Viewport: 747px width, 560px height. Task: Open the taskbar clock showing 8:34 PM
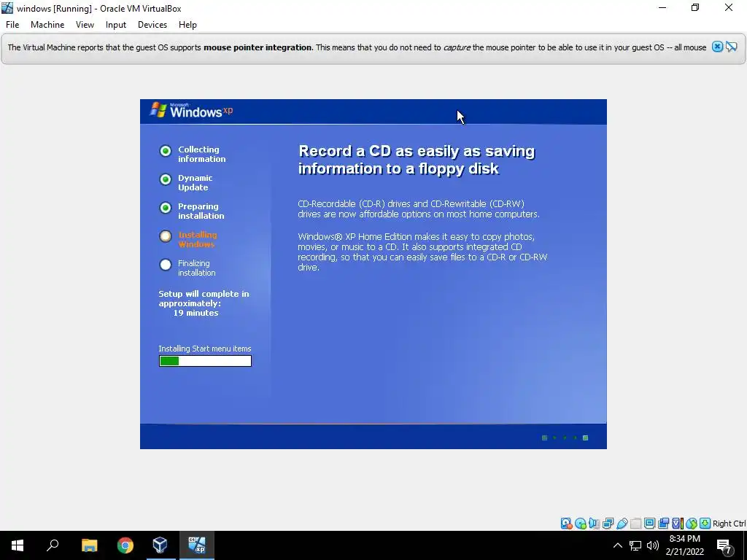pos(684,545)
